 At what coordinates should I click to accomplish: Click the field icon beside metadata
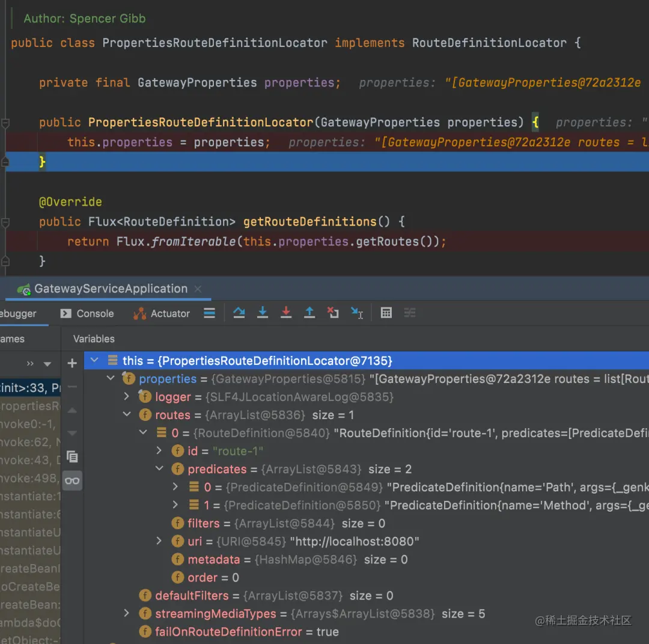coord(177,559)
